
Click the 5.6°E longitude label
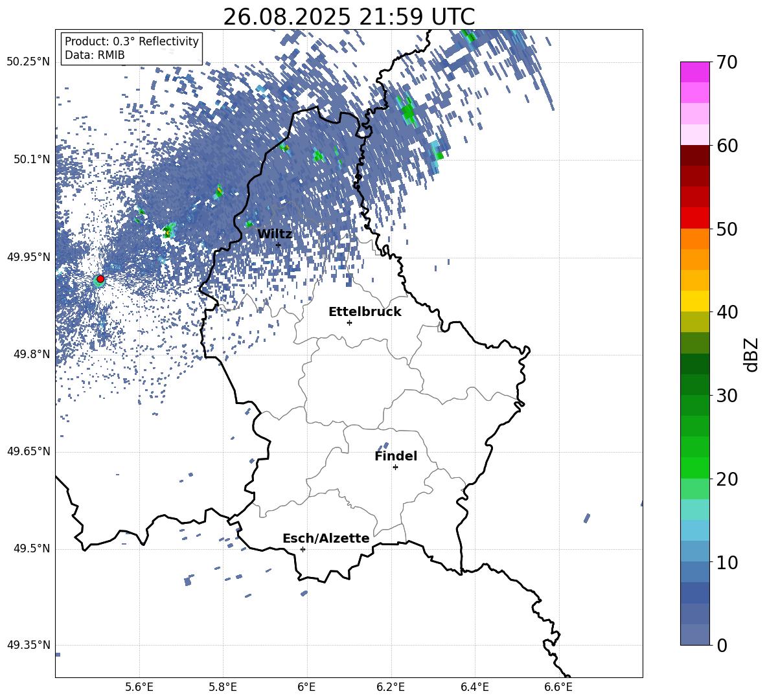pyautogui.click(x=139, y=687)
